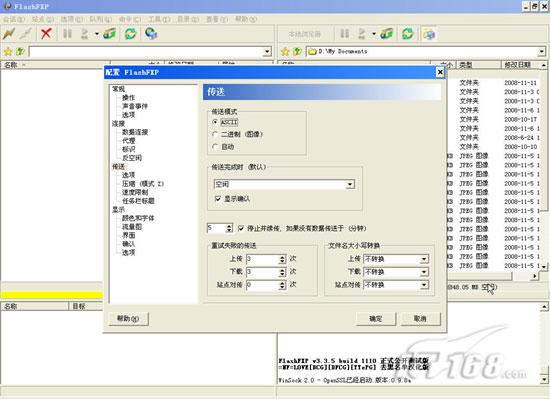The image size is (550, 399).
Task: Open the D:\My Documents path dropdown arrow
Action: tap(542, 52)
